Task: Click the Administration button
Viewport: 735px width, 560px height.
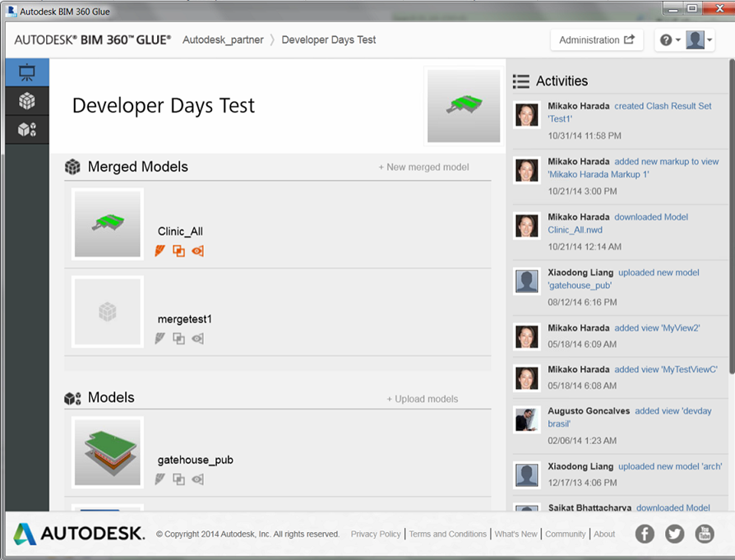Action: click(x=596, y=40)
